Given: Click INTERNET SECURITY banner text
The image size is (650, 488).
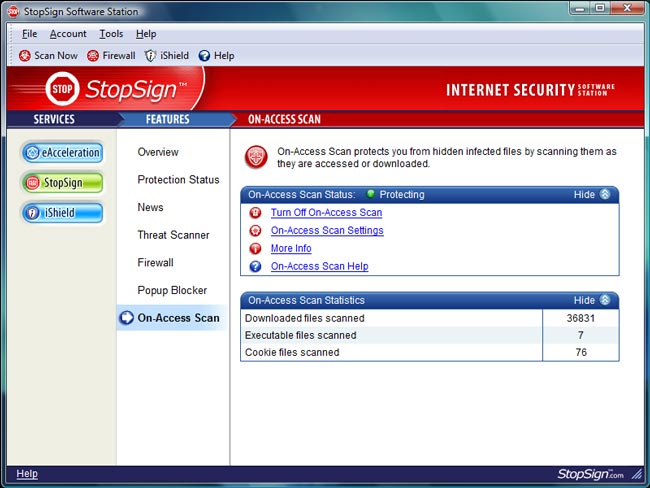Looking at the screenshot, I should pyautogui.click(x=510, y=90).
